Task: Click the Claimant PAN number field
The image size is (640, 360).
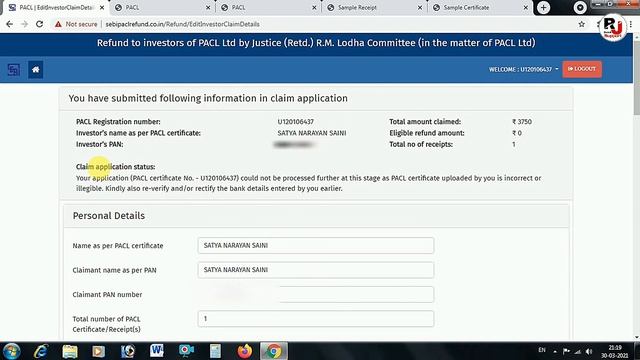Action: tap(316, 294)
